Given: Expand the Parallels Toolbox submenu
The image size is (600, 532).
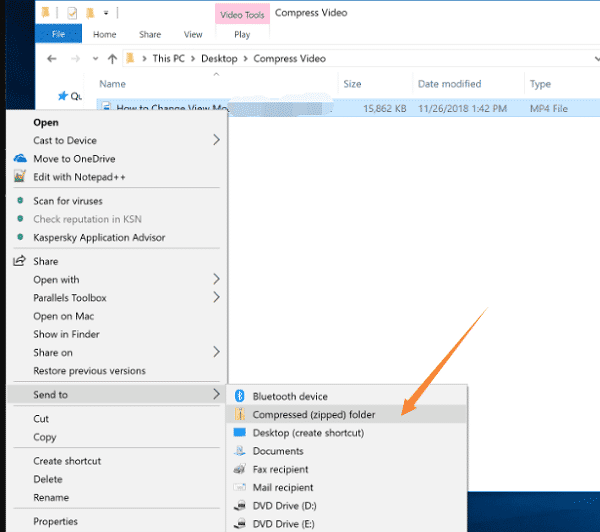Looking at the screenshot, I should [117, 298].
